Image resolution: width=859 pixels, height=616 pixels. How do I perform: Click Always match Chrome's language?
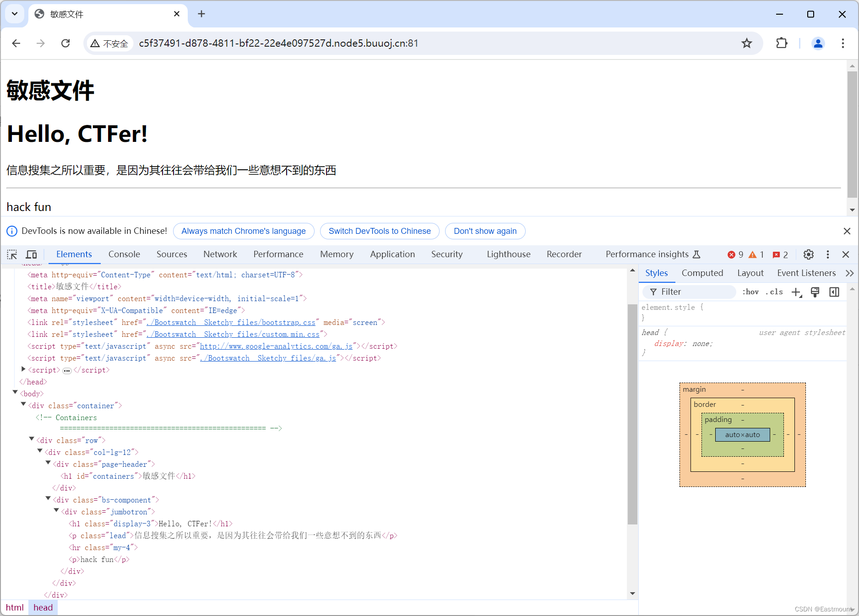point(244,231)
